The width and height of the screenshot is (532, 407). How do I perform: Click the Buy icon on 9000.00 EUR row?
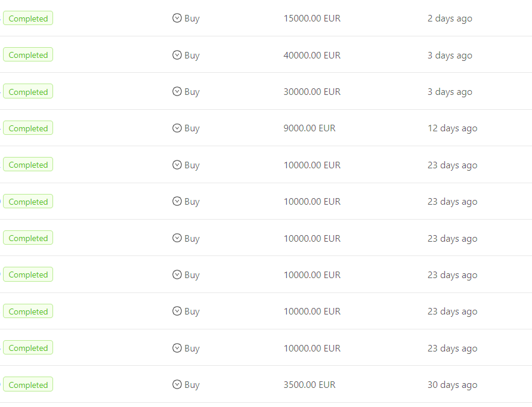(x=177, y=128)
